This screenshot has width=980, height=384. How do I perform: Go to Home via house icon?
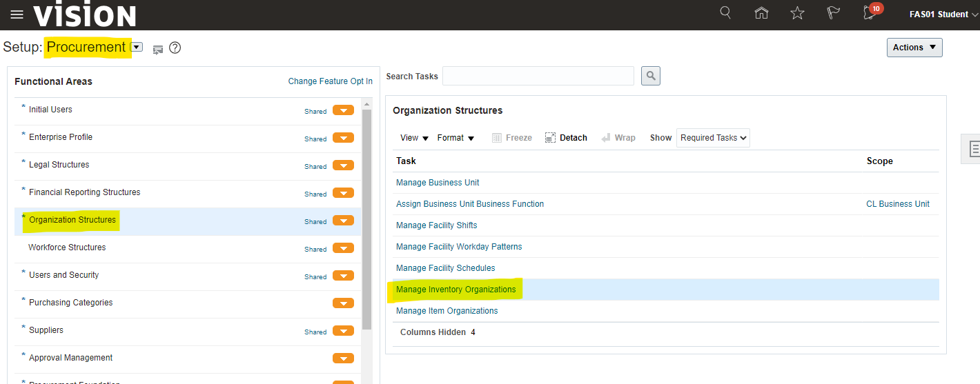coord(761,13)
